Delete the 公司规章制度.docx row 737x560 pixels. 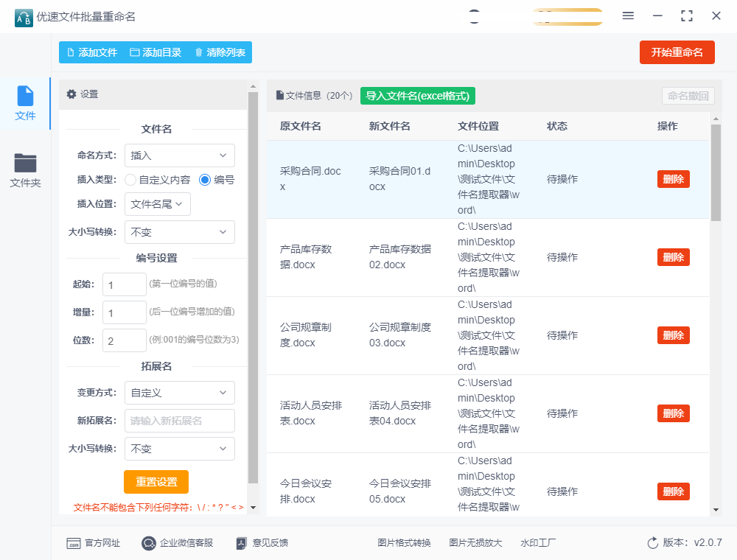coord(673,335)
